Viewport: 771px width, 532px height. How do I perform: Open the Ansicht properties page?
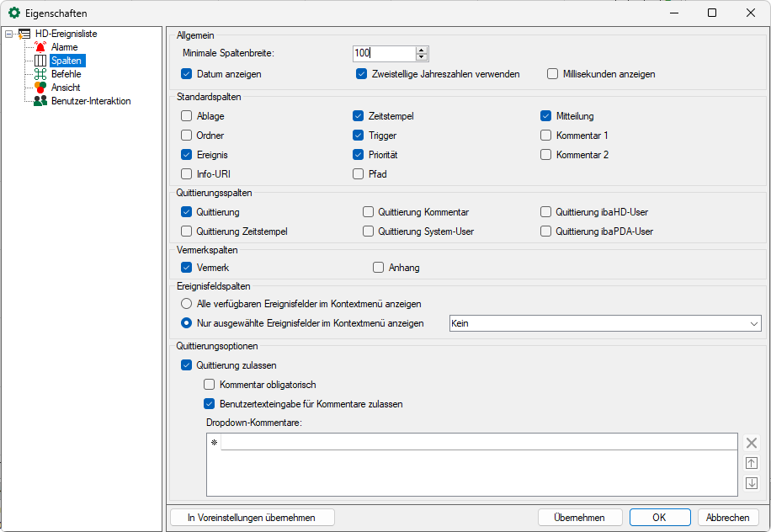[x=66, y=88]
